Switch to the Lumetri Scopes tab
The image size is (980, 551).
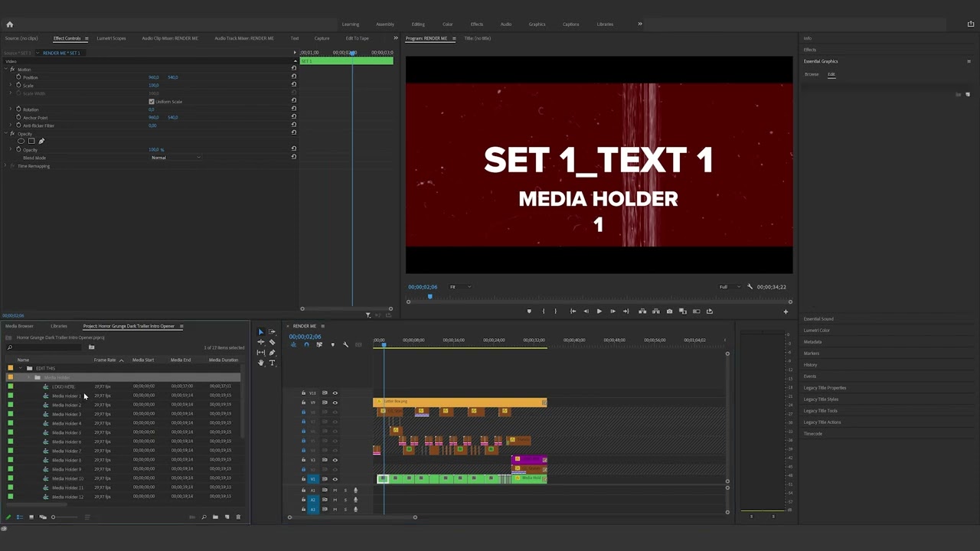111,38
